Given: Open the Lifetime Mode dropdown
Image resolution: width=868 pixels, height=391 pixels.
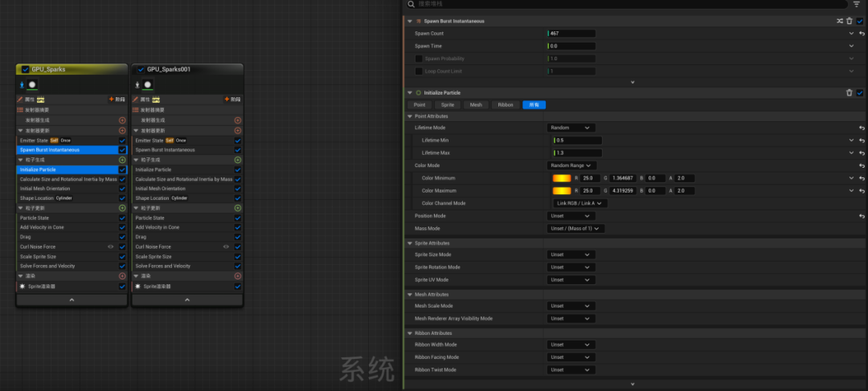Looking at the screenshot, I should coord(571,128).
